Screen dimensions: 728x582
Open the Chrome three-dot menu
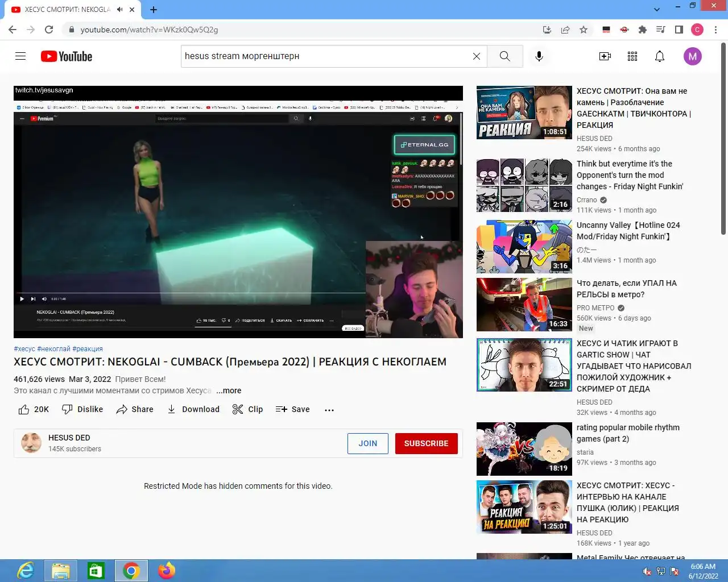click(716, 30)
